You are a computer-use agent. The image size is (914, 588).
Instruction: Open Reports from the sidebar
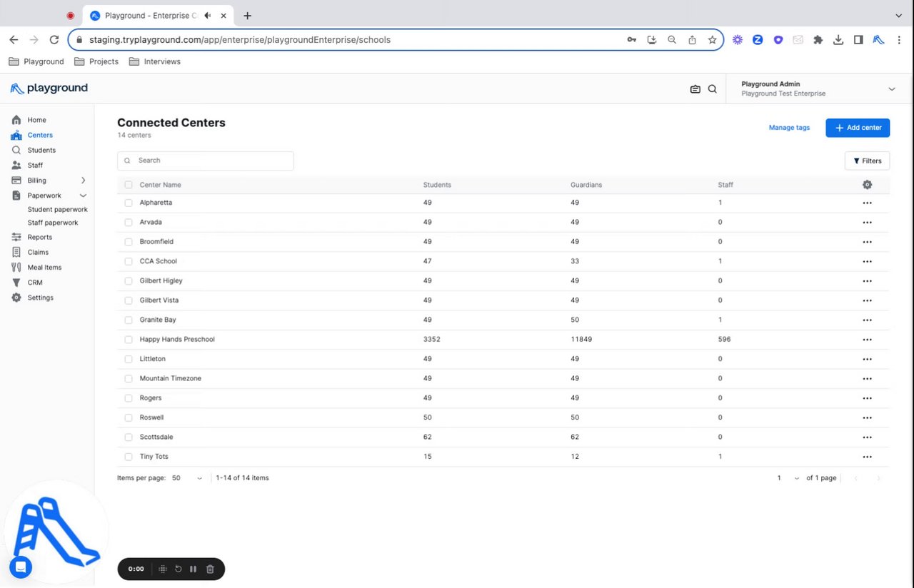[x=40, y=237]
